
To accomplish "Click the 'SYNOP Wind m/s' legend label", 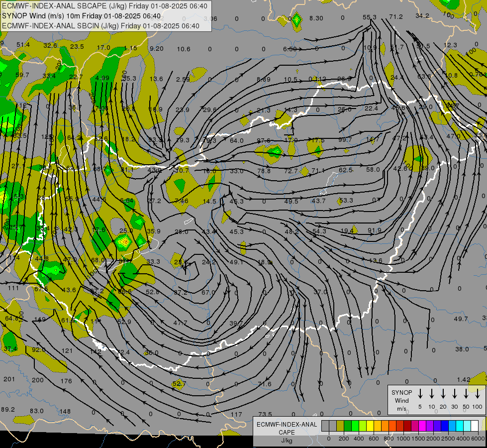I will coord(401,400).
